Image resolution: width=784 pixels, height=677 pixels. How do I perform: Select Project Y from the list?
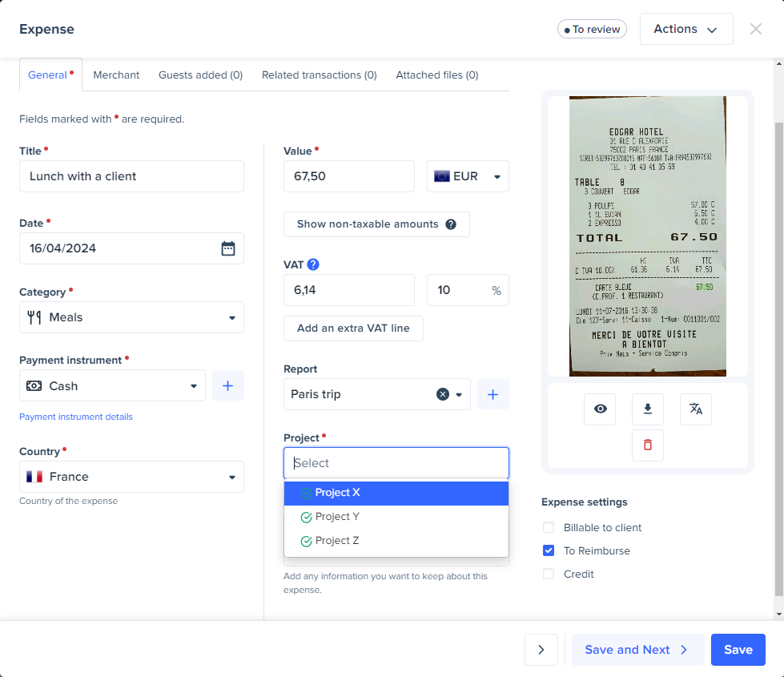(337, 517)
